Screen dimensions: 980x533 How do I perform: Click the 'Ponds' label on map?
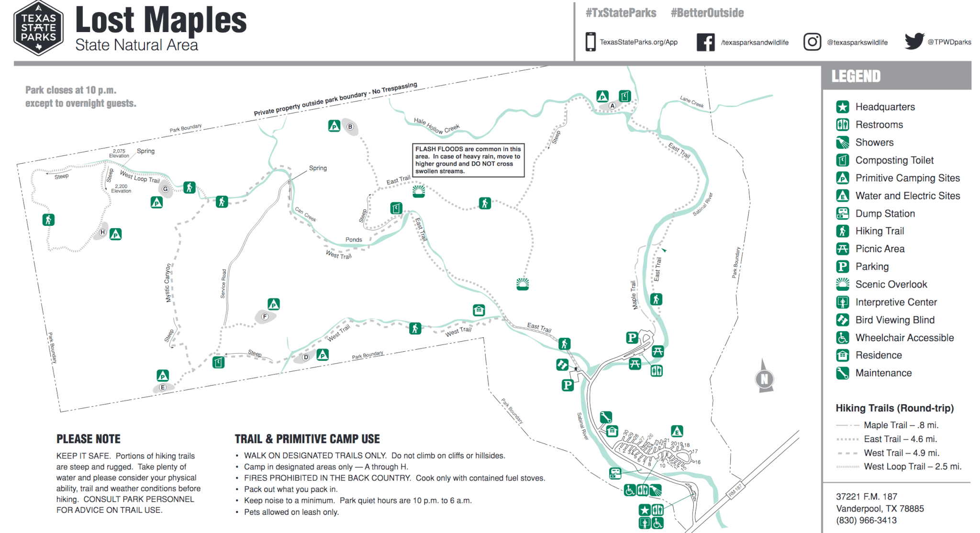point(354,240)
